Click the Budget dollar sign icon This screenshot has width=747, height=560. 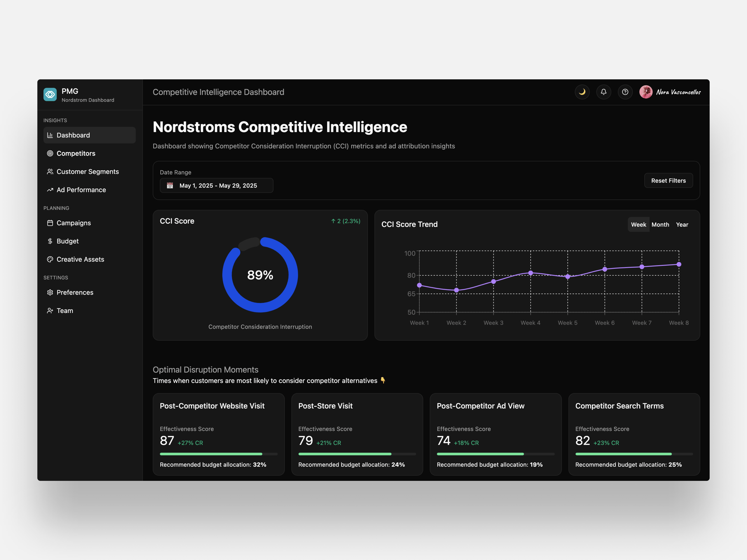pyautogui.click(x=50, y=241)
